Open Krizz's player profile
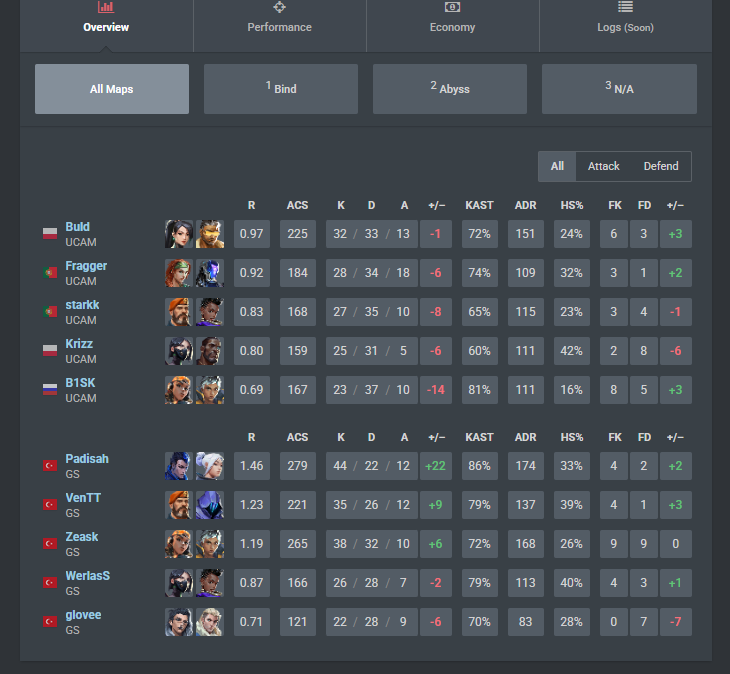The height and width of the screenshot is (674, 730). click(x=79, y=344)
